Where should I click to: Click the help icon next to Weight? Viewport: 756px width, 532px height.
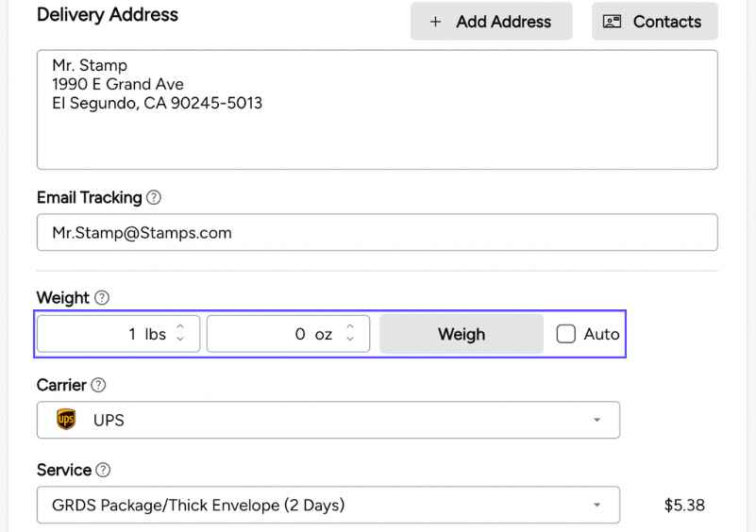[102, 298]
